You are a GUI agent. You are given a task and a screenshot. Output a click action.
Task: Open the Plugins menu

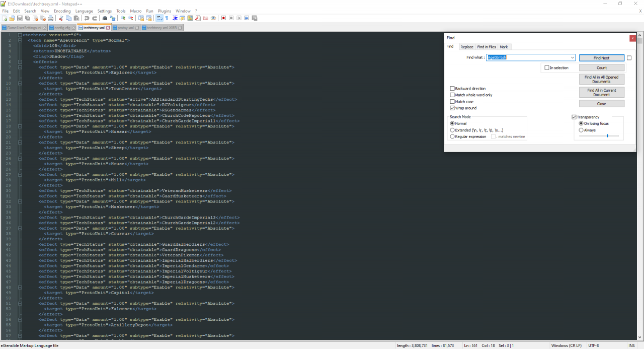164,11
